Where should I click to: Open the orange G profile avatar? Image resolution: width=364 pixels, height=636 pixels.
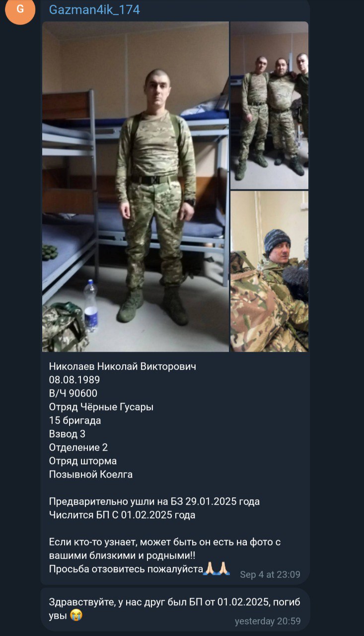20,10
